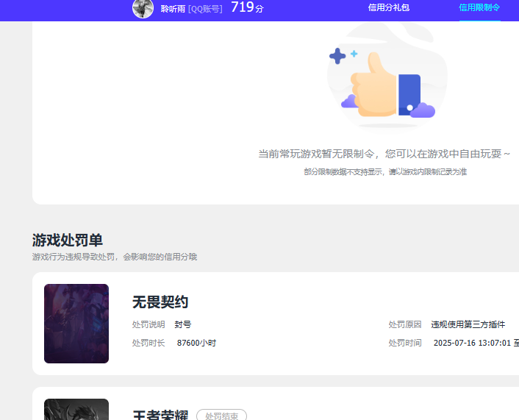
Task: Switch to the 信用限制令 tab
Action: tap(479, 7)
